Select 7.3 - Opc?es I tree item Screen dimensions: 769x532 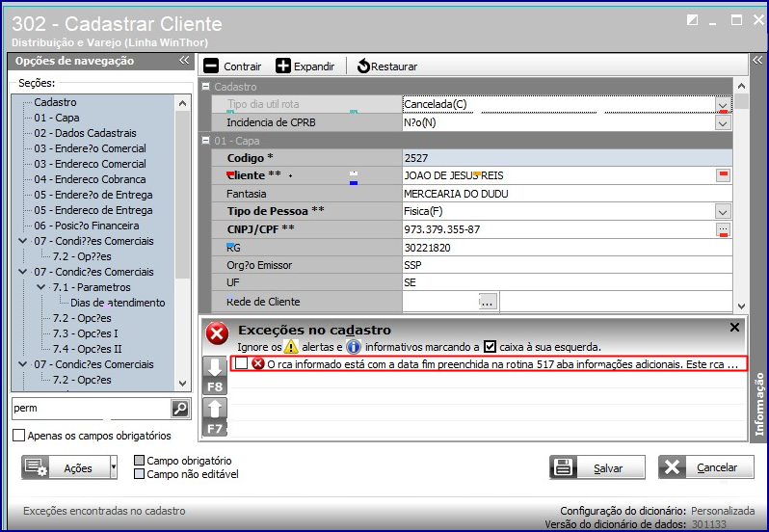coord(86,333)
